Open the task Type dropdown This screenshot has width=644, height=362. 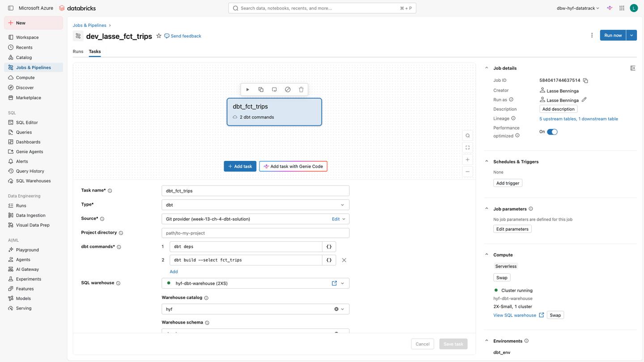pos(255,205)
